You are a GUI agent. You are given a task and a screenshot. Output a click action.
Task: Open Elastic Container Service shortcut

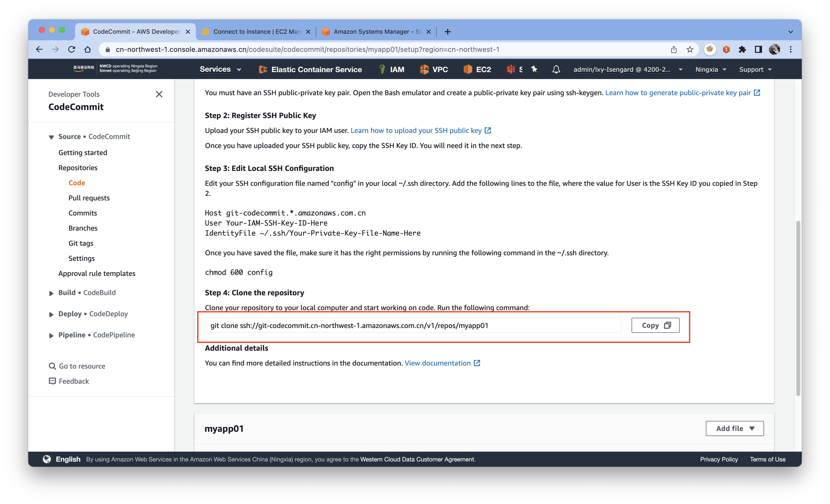[310, 69]
